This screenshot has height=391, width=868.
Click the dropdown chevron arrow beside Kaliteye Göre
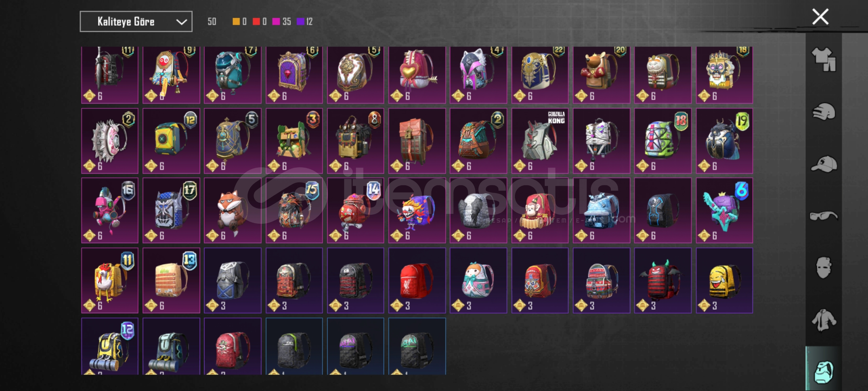[x=182, y=22]
